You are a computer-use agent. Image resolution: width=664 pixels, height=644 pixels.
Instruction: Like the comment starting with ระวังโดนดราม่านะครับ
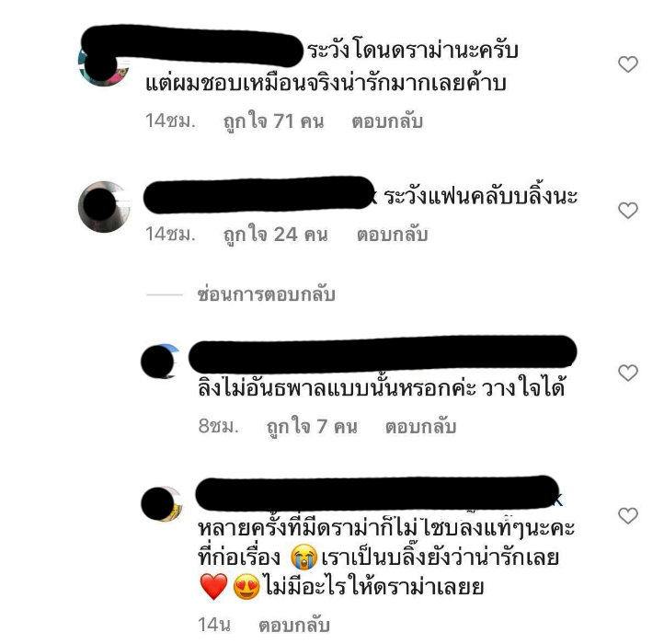[627, 64]
